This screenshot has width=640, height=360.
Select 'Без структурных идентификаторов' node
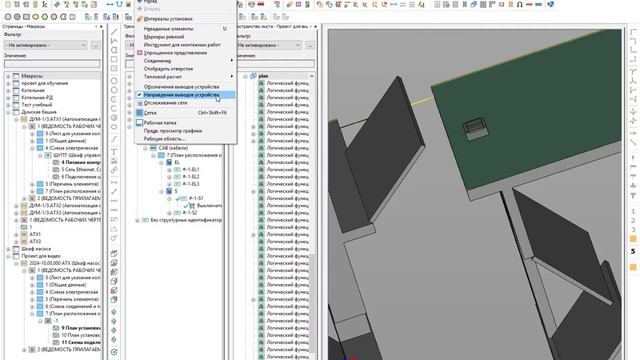click(x=186, y=220)
